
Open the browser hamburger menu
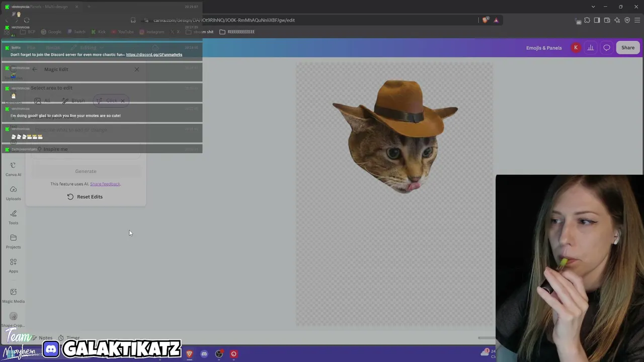(x=637, y=20)
